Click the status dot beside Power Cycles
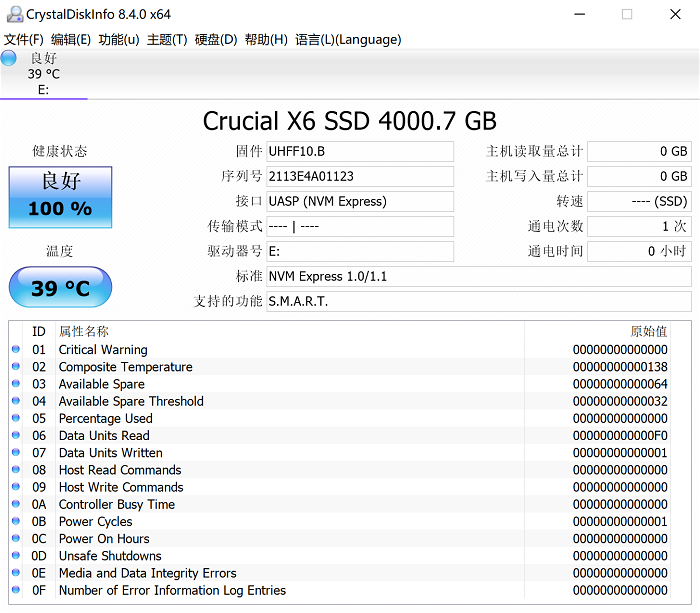The width and height of the screenshot is (700, 613). coord(15,521)
